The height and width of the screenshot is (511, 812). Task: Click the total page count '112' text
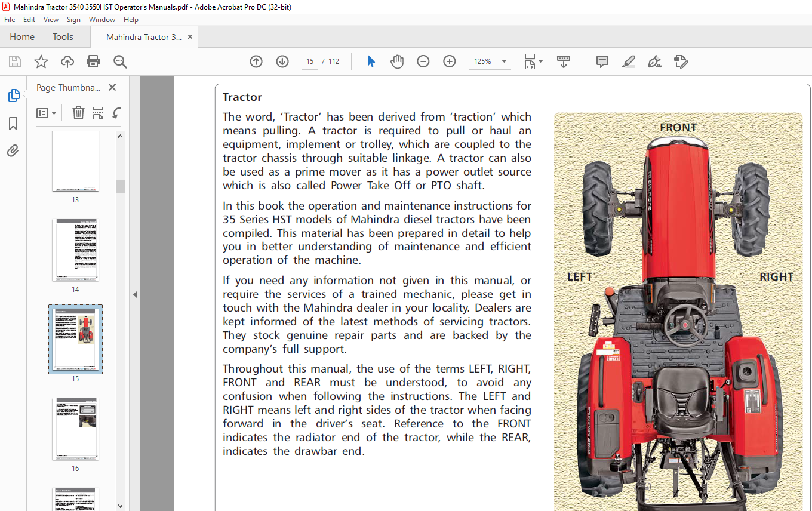334,61
